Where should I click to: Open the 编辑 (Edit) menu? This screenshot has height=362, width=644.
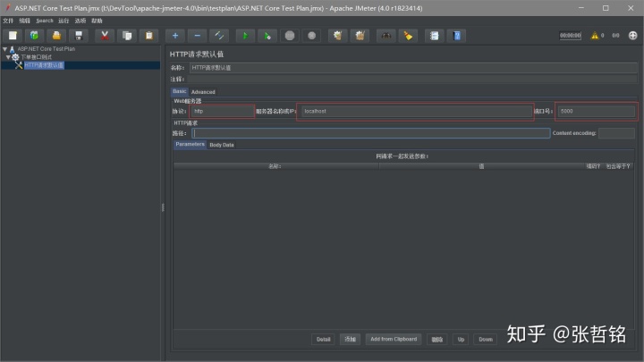point(24,21)
